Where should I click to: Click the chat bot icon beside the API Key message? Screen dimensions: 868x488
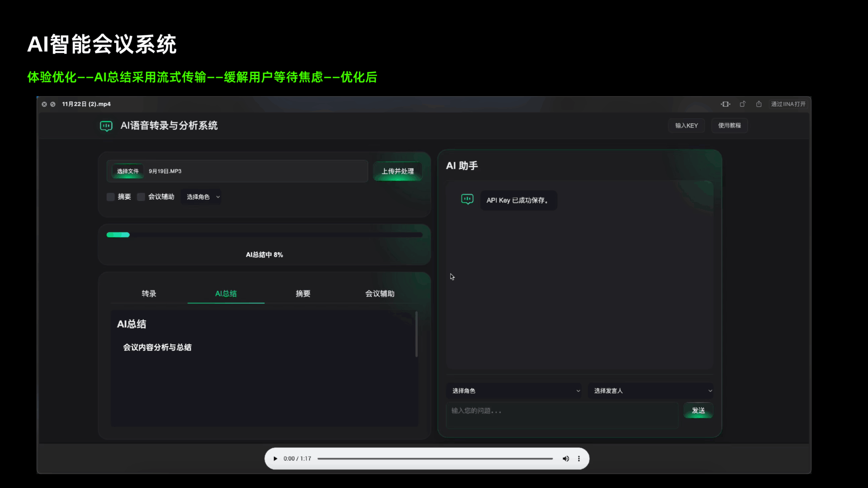point(467,199)
